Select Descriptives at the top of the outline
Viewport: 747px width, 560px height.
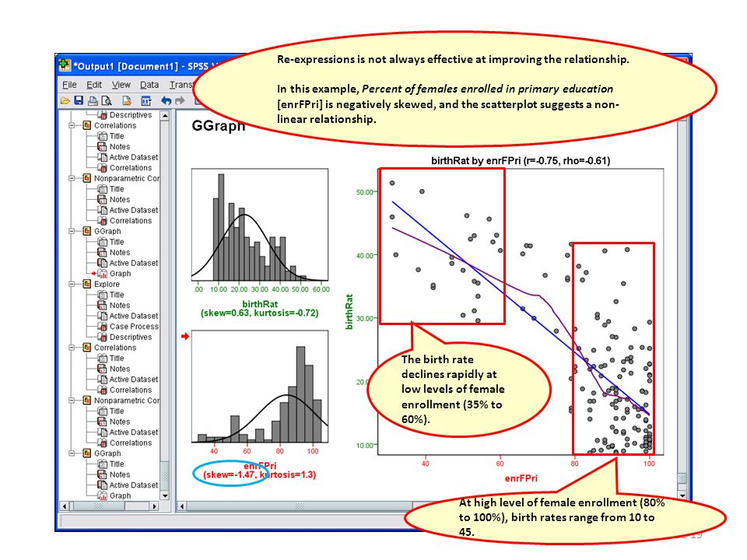pos(131,115)
